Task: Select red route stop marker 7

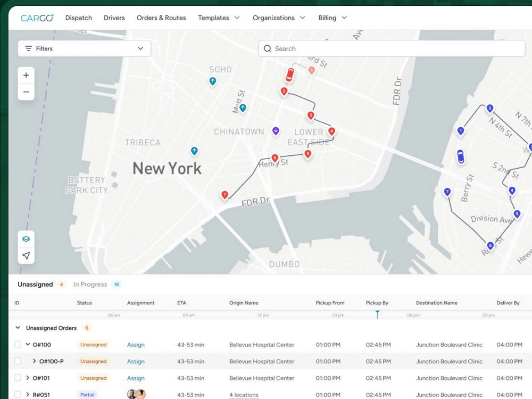Action: pyautogui.click(x=225, y=195)
